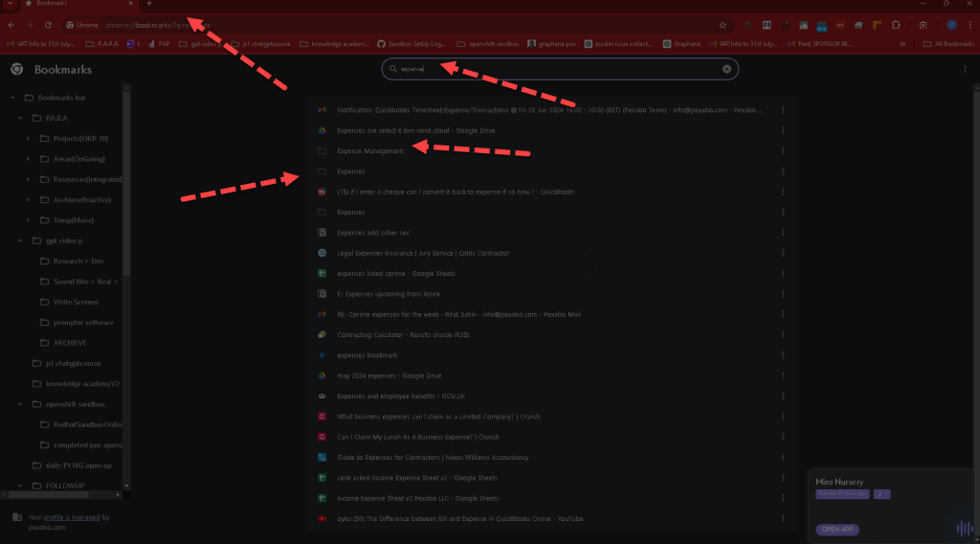The height and width of the screenshot is (544, 980).
Task: Select knowledge academyV2 folder in tree
Action: (x=82, y=384)
